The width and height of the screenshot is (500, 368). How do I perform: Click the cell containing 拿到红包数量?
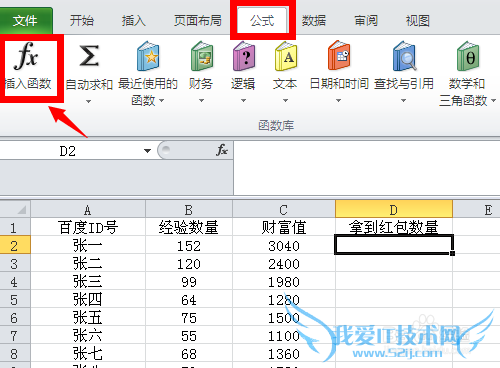point(394,227)
